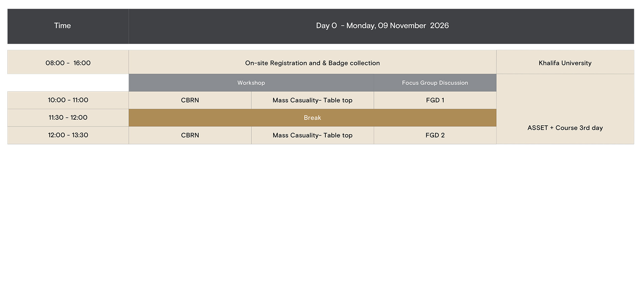Select CBRN in the 10:00 row
This screenshot has height=291, width=644.
(190, 100)
